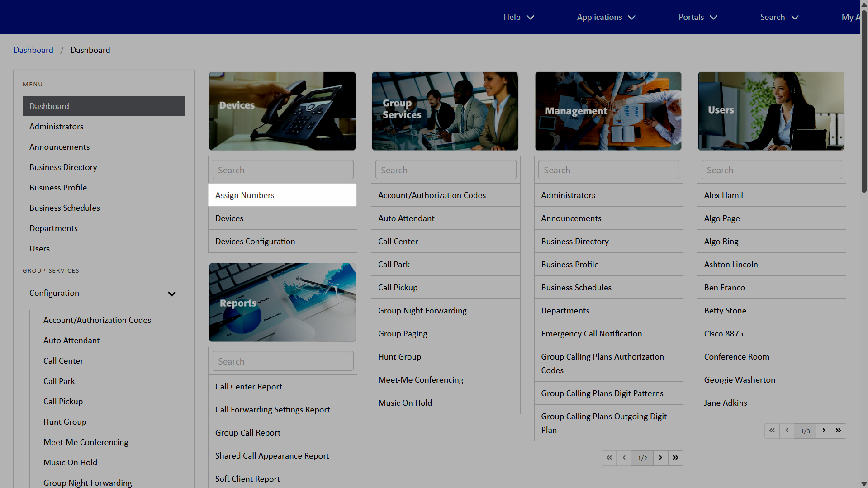Image resolution: width=868 pixels, height=488 pixels.
Task: Jump to last page of Users list
Action: pos(838,431)
